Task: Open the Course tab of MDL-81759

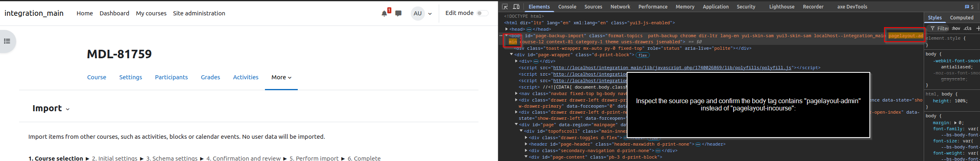Action: click(x=96, y=77)
